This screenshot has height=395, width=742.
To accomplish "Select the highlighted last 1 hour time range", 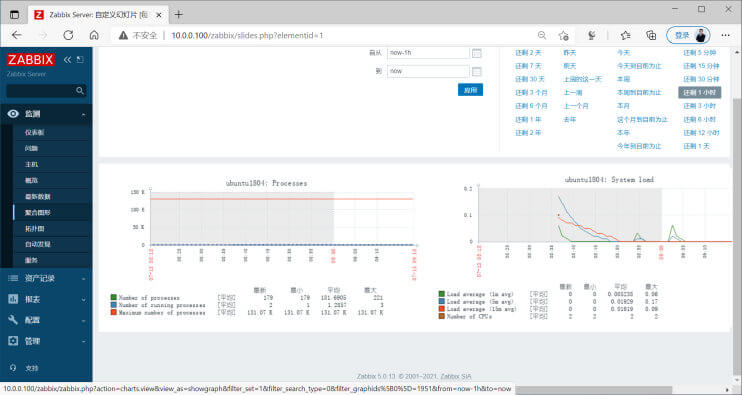I will pyautogui.click(x=699, y=92).
